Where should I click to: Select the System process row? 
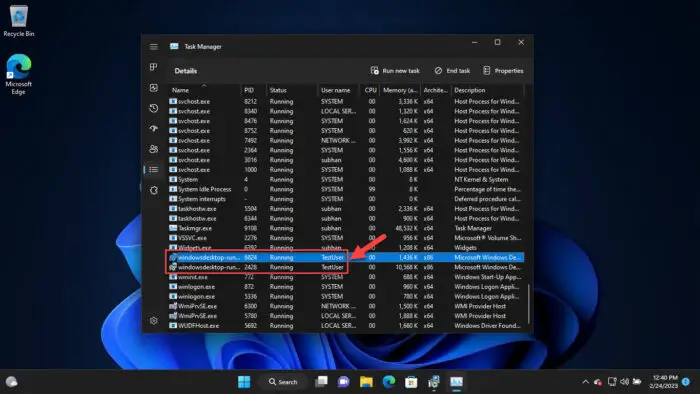(346, 179)
